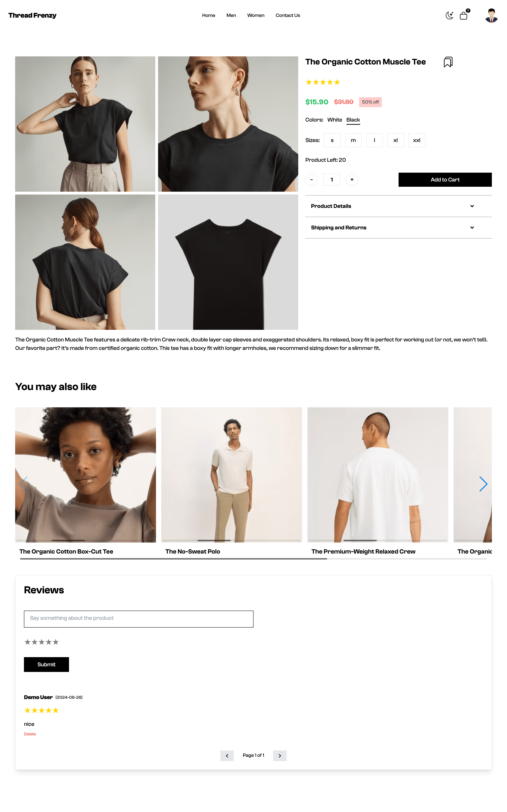This screenshot has height=812, width=507.
Task: Go to next reviews page
Action: coord(280,756)
